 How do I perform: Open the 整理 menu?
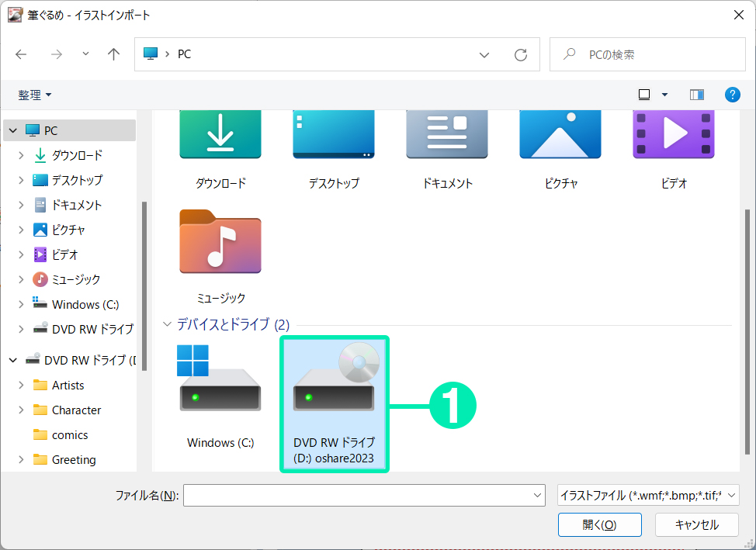pos(35,95)
